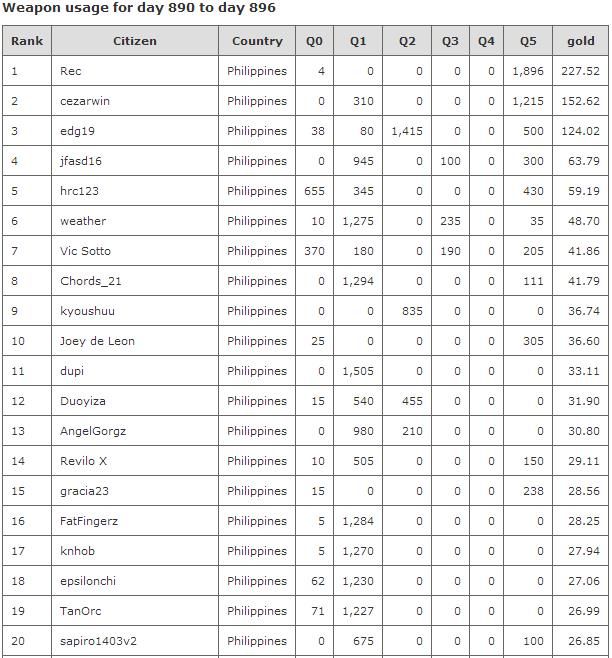Click citizen Chords_21
Screen dimensions: 612x658
pyautogui.click(x=90, y=281)
